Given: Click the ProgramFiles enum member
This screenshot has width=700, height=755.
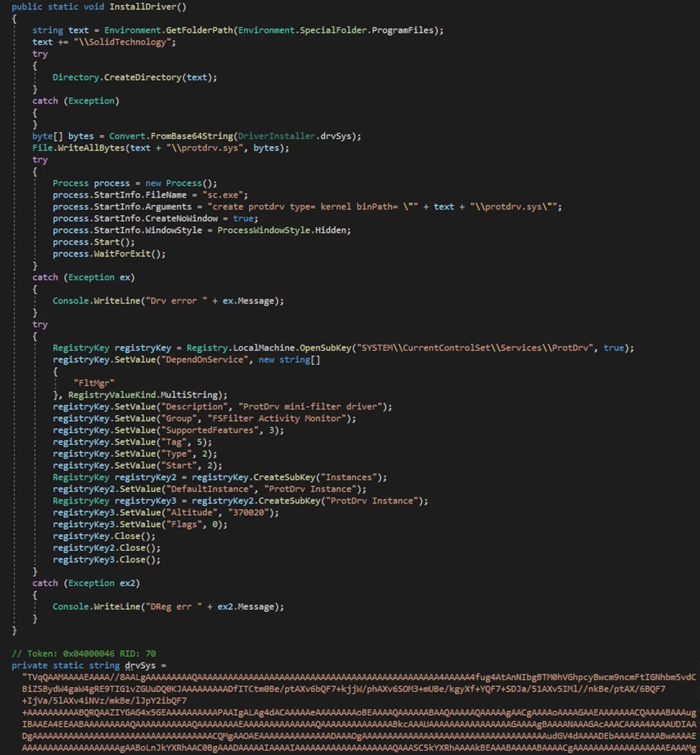Looking at the screenshot, I should [x=402, y=30].
